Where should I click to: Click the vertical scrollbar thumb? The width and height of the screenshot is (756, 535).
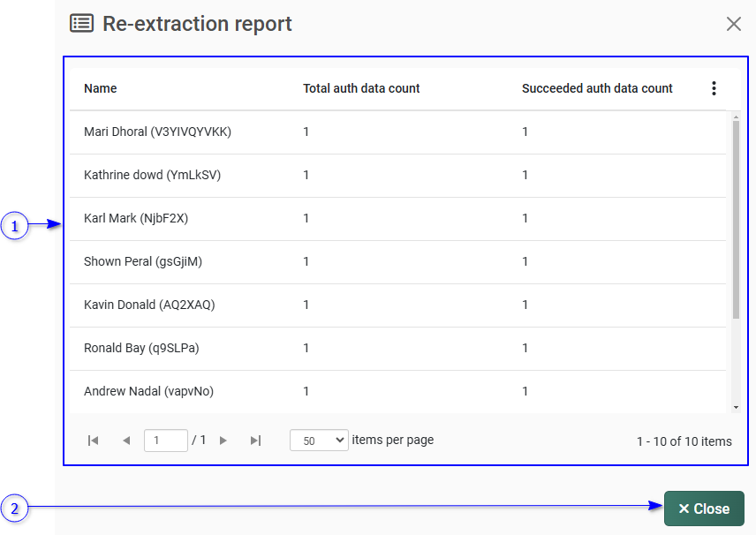tap(736, 219)
